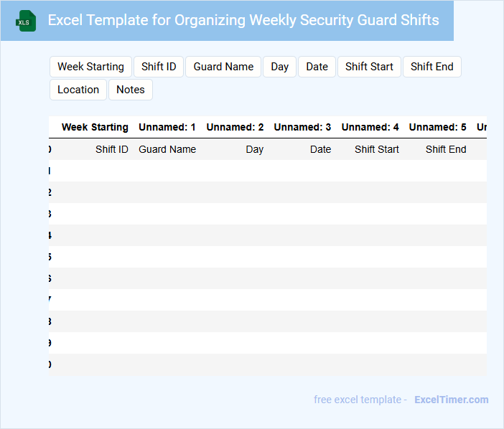
Task: Select the Guard Name table cell
Action: [x=167, y=149]
